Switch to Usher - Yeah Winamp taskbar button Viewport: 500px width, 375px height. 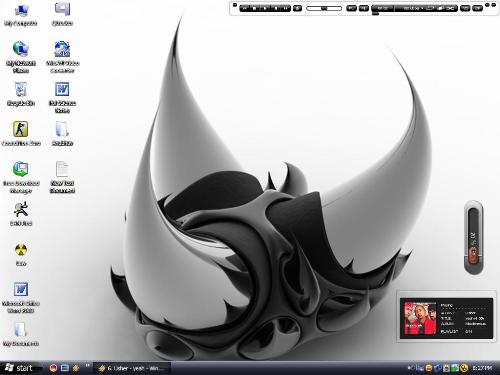[x=132, y=368]
